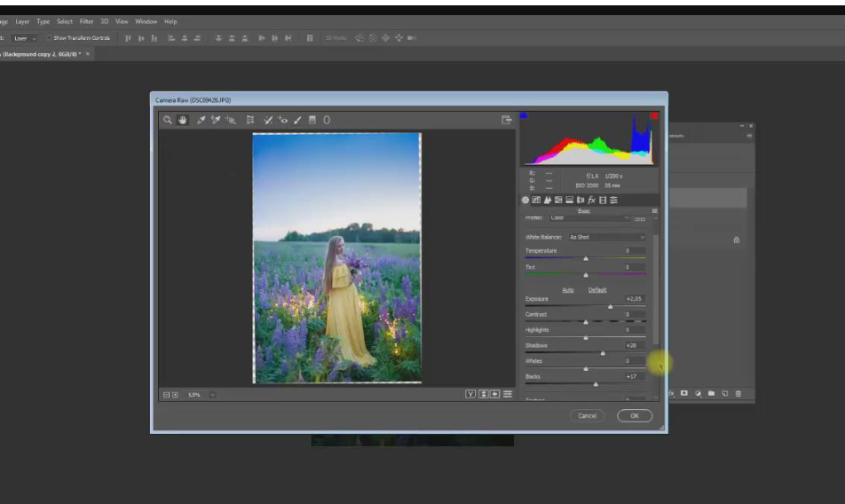Viewport: 845px width, 504px height.
Task: Click the Auto link for tone settings
Action: pos(568,290)
